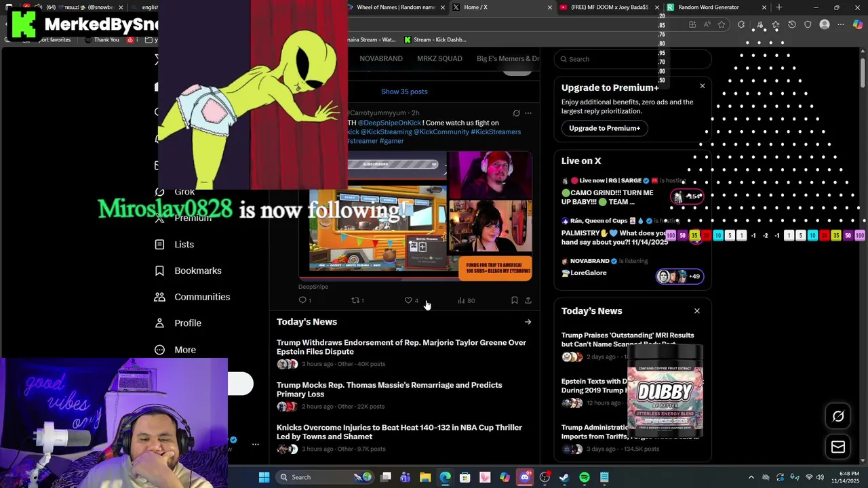Add this page to favorites star
The width and height of the screenshot is (868, 488).
pos(722,24)
